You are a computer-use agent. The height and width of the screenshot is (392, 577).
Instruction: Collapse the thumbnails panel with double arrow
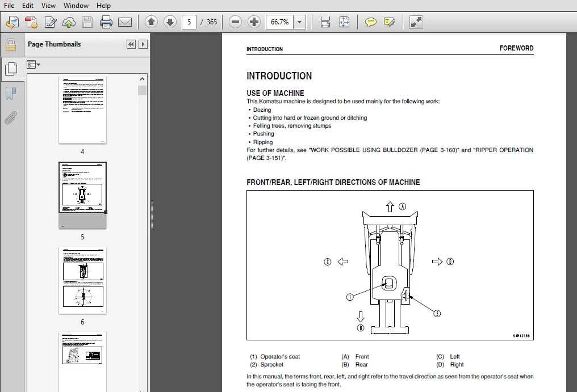coord(131,44)
